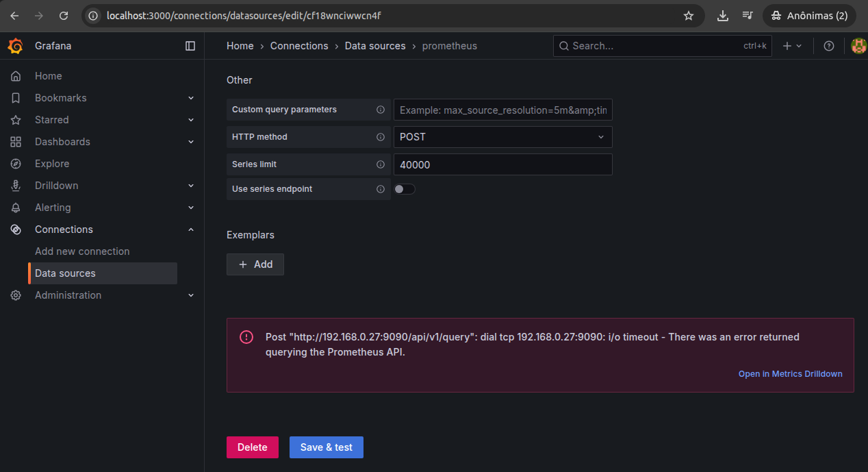
Task: Enable the Use series endpoint toggle
Action: (405, 189)
